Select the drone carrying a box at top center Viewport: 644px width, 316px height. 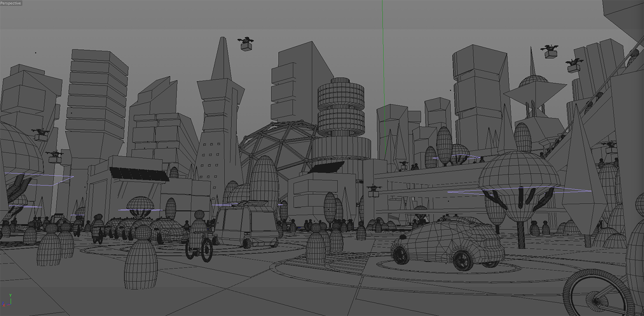pos(246,44)
